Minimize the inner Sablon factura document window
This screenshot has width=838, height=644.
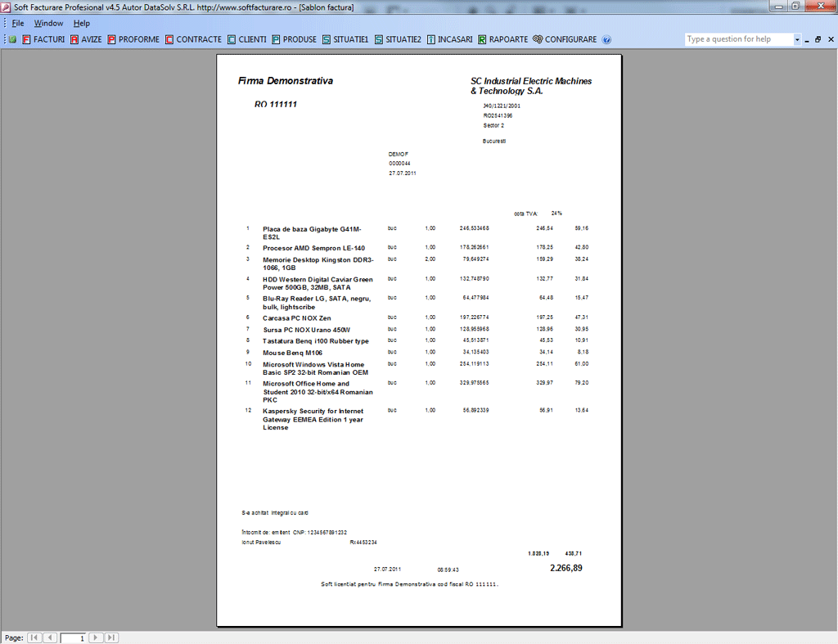[807, 39]
